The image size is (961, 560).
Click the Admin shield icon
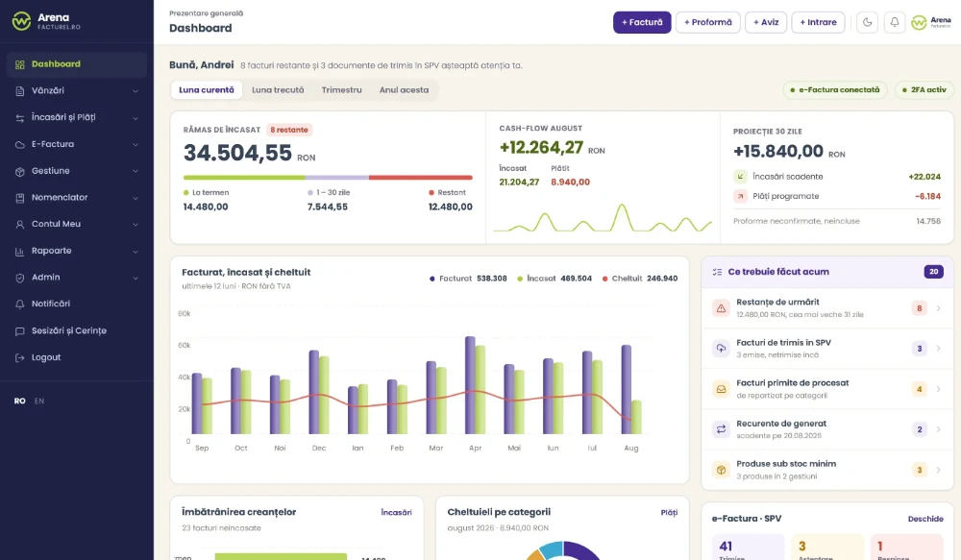click(x=19, y=278)
